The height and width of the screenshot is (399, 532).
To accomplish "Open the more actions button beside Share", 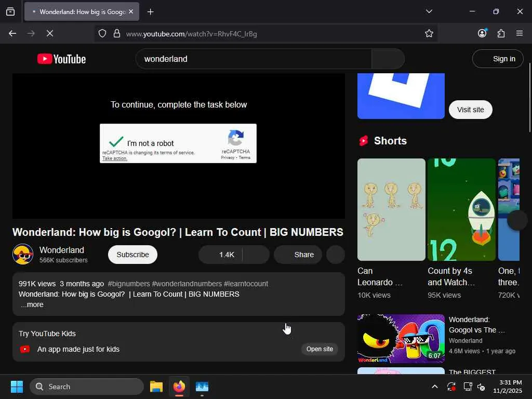I will 336,255.
